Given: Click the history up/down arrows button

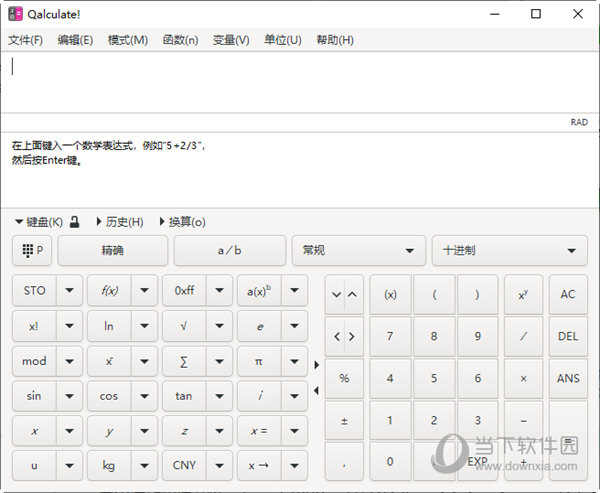Looking at the screenshot, I should coord(344,294).
